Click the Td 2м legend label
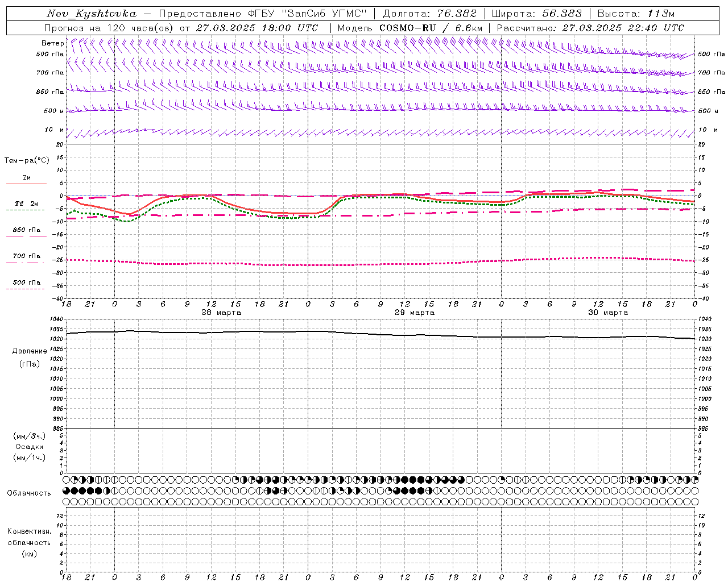728x582 pixels. [x=27, y=203]
